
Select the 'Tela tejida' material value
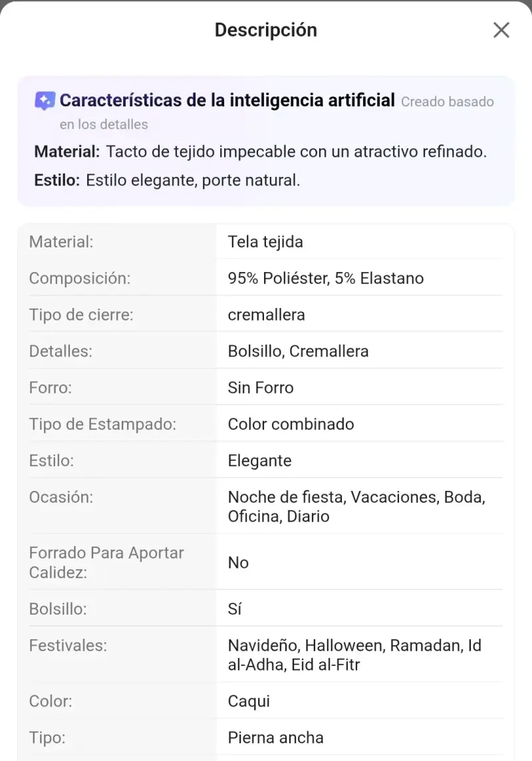pyautogui.click(x=265, y=241)
